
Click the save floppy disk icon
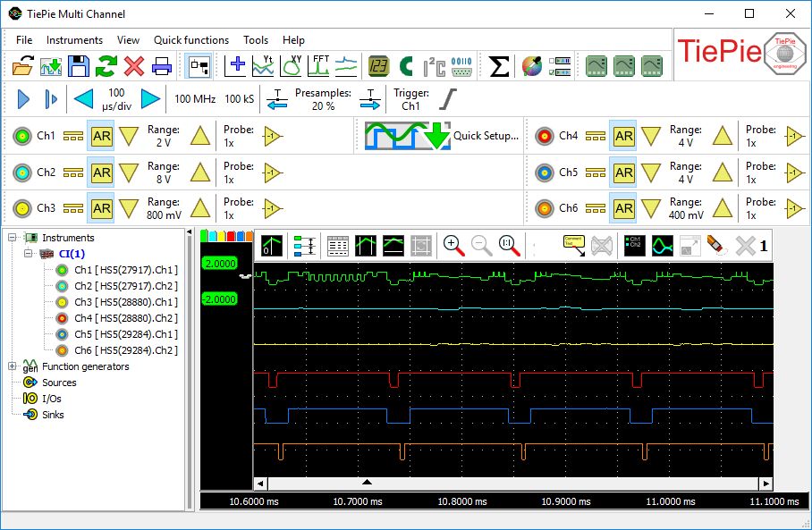pos(79,66)
